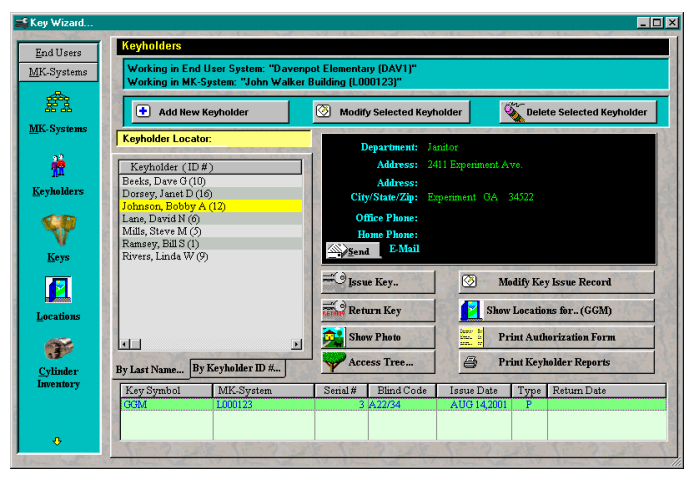Image resolution: width=695 pixels, height=483 pixels.
Task: Open MK-Systems hierarchy icon in sidebar
Action: tap(59, 102)
